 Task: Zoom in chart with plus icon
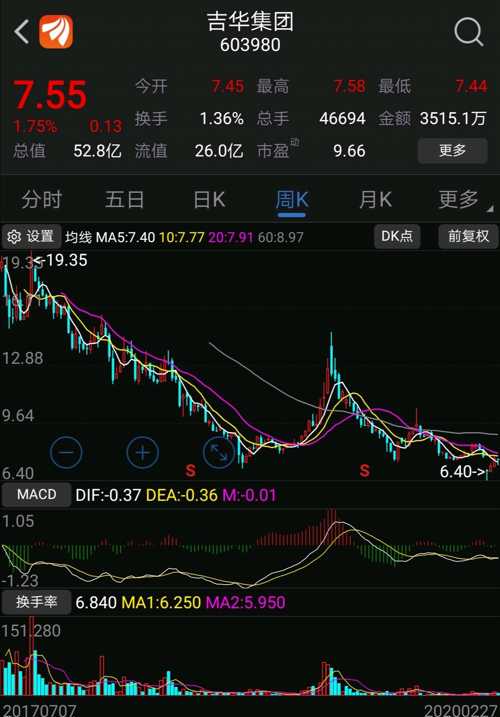(x=142, y=453)
